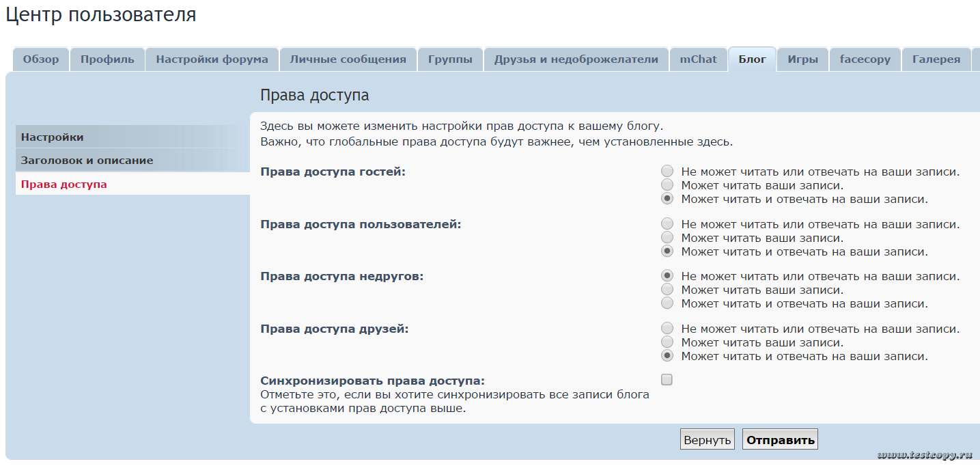Click the Отправить button
This screenshot has height=466, width=980.
780,440
